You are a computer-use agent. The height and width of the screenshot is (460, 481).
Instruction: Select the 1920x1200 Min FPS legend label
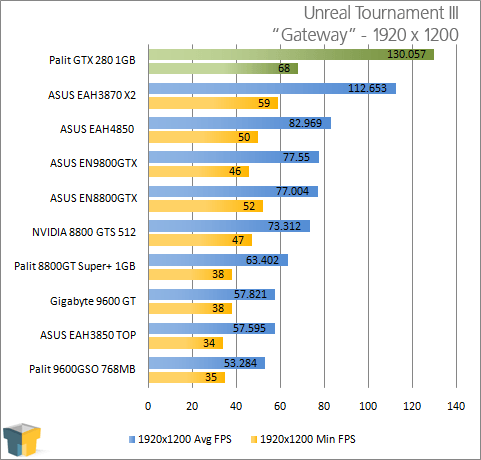pyautogui.click(x=308, y=439)
